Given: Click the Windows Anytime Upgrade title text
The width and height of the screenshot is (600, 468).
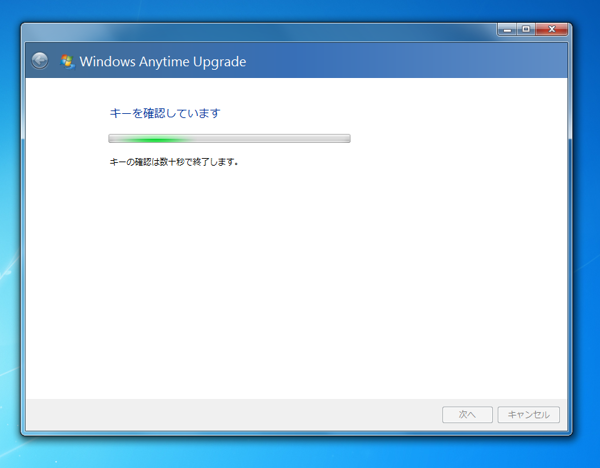Looking at the screenshot, I should pyautogui.click(x=163, y=62).
